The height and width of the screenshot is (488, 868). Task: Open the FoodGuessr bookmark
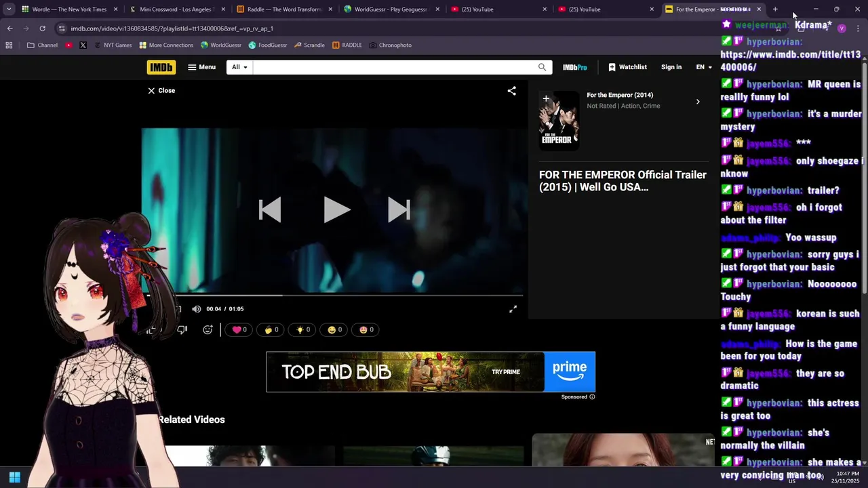[x=268, y=45]
